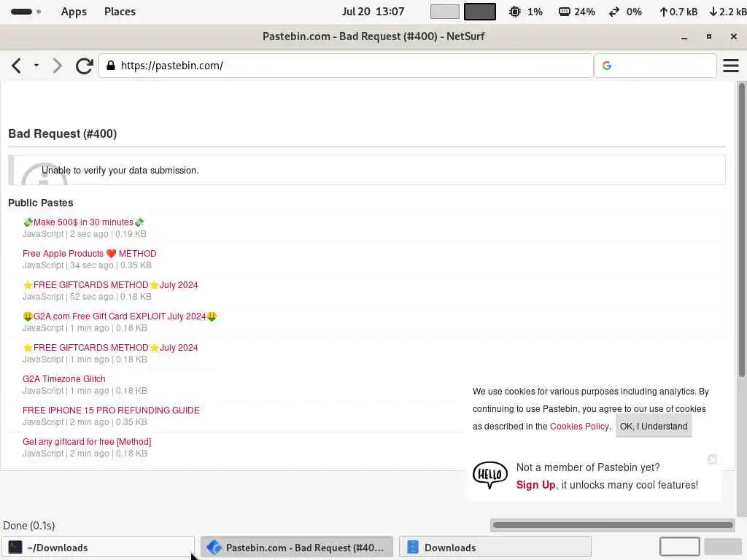
Task: Close the 'Not a member' sign-up popup
Action: click(x=712, y=459)
